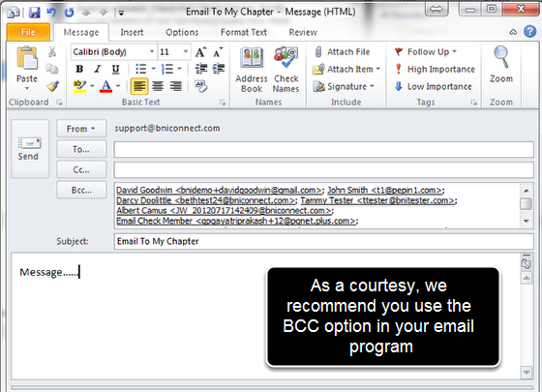The width and height of the screenshot is (542, 392).
Task: Switch to the Review tab
Action: click(303, 33)
